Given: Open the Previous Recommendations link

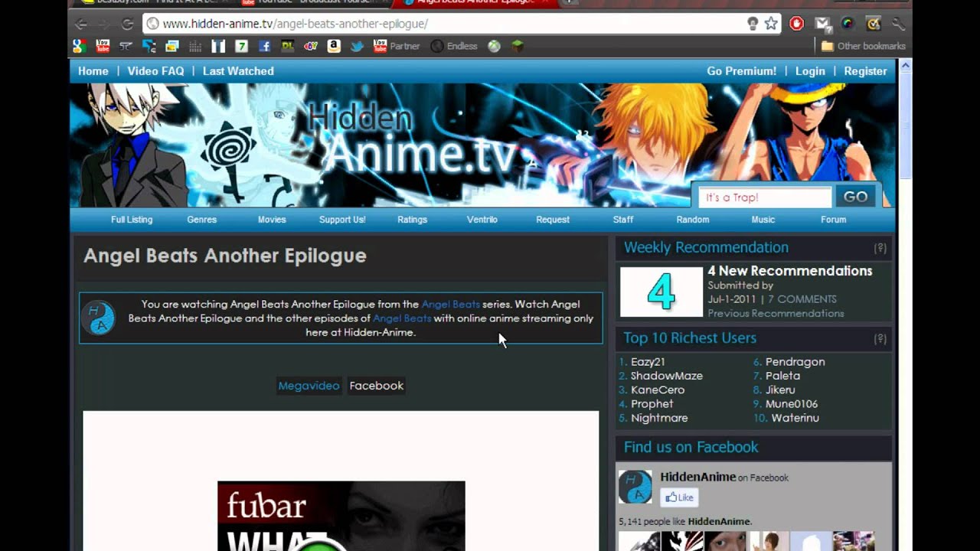Looking at the screenshot, I should point(776,313).
